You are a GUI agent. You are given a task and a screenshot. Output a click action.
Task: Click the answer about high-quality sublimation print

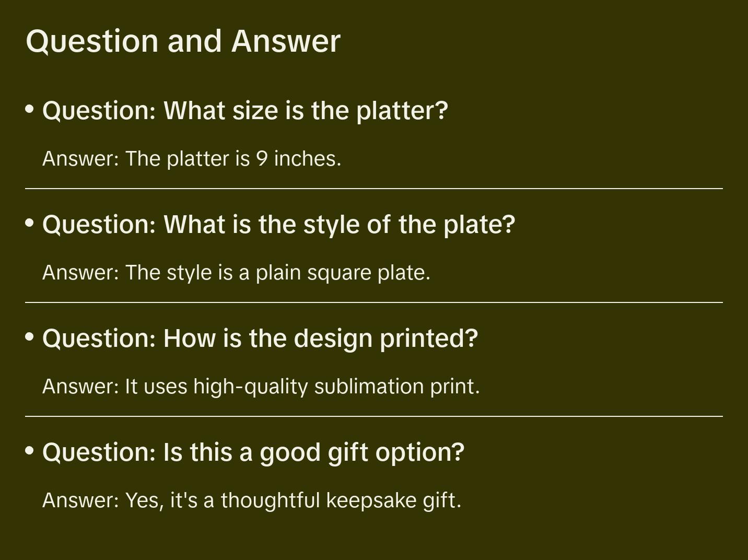click(x=261, y=387)
